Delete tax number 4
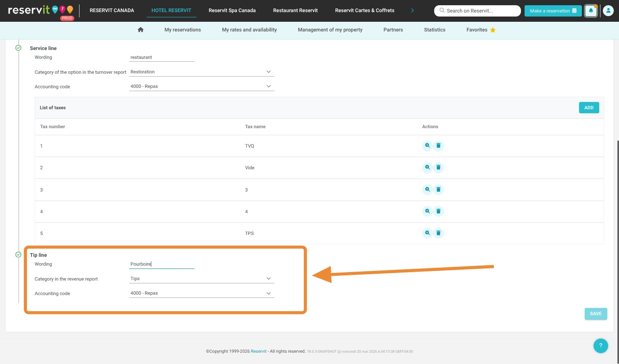This screenshot has width=619, height=364. point(438,211)
